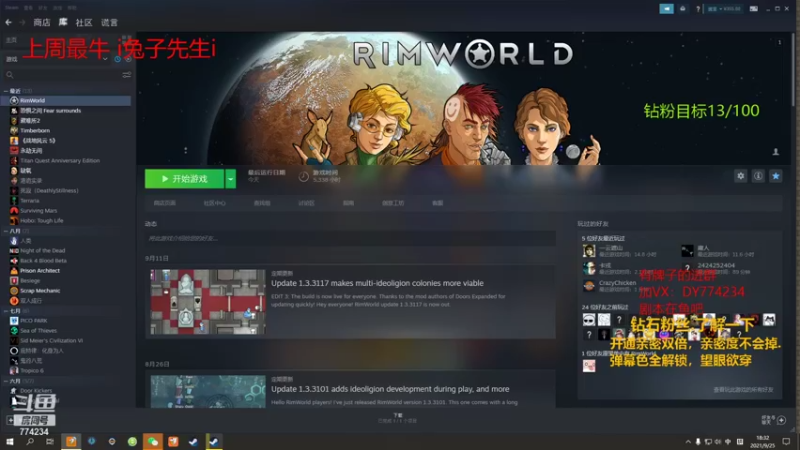
Task: Open the 游戏 category dropdown
Action: click(x=56, y=59)
